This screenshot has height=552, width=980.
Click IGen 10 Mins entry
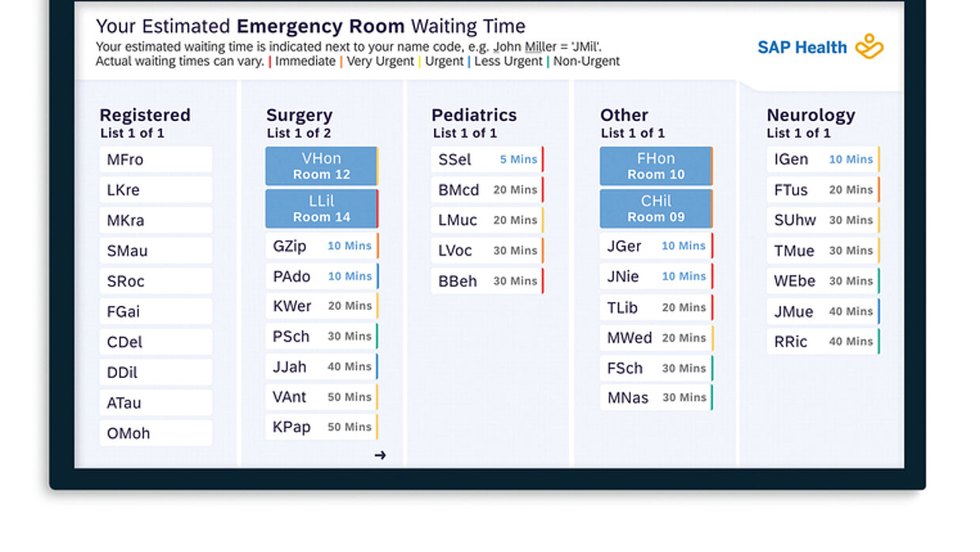tap(823, 160)
